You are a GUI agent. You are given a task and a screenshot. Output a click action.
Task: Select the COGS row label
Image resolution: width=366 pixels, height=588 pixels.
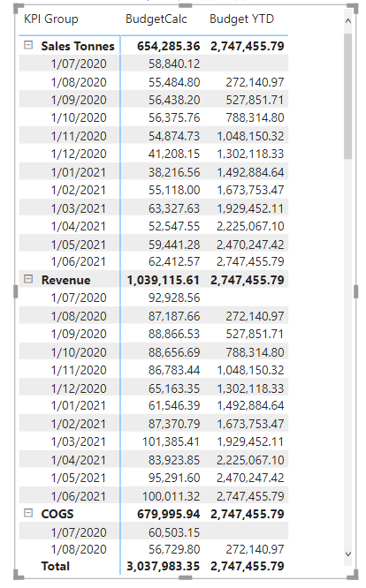(x=57, y=514)
